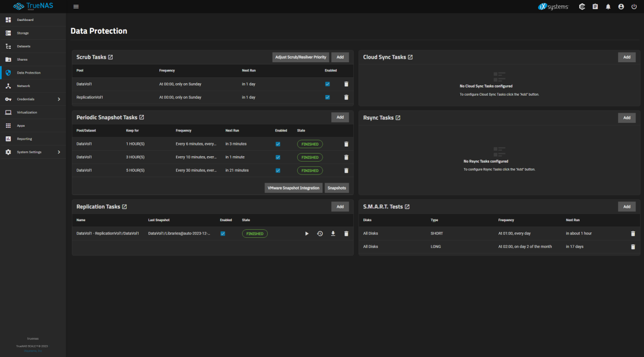Click Adjust Scrub/Resilver Priority button

coord(301,57)
